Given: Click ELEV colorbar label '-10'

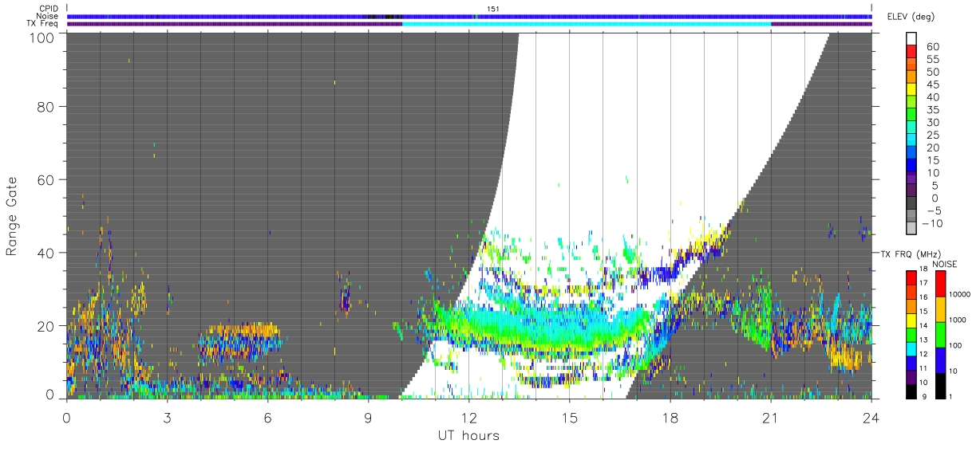Looking at the screenshot, I should (x=933, y=224).
